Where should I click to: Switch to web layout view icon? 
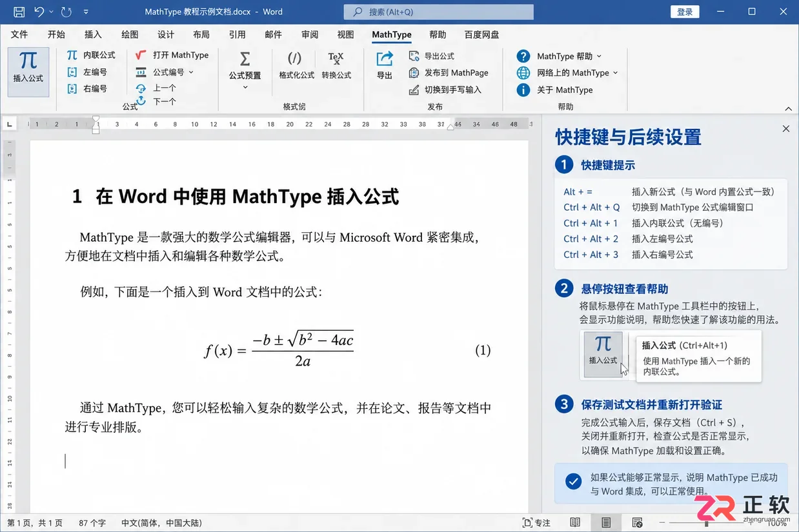pyautogui.click(x=637, y=523)
